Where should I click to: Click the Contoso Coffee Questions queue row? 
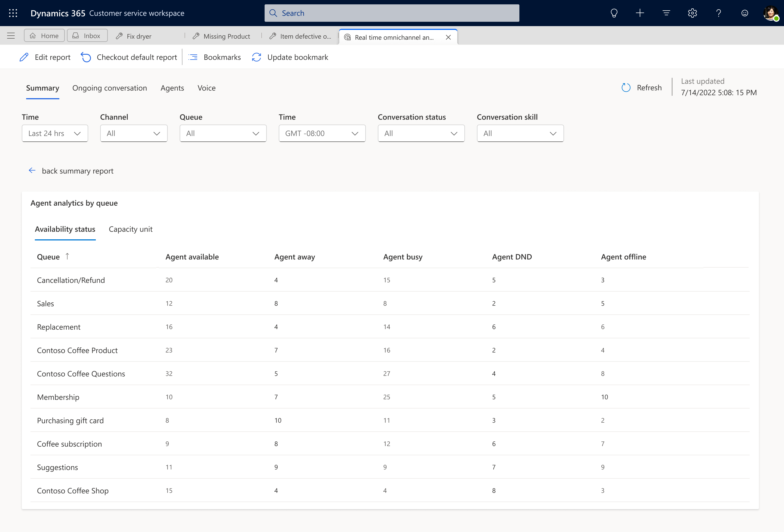coord(392,373)
